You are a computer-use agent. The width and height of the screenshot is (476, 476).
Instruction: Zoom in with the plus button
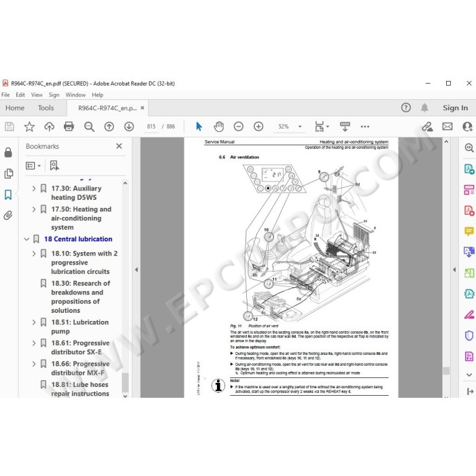click(258, 126)
